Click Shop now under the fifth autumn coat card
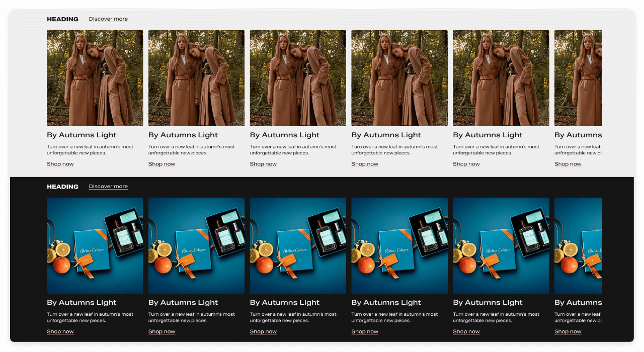The width and height of the screenshot is (644, 352). tap(466, 163)
